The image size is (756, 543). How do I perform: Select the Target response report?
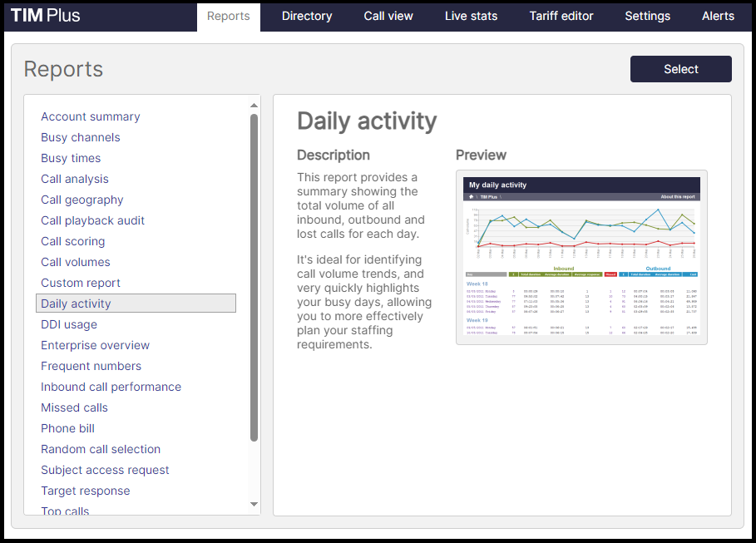[85, 491]
